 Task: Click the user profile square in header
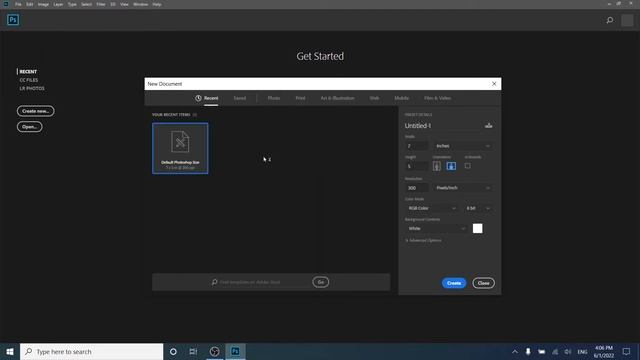tap(627, 20)
